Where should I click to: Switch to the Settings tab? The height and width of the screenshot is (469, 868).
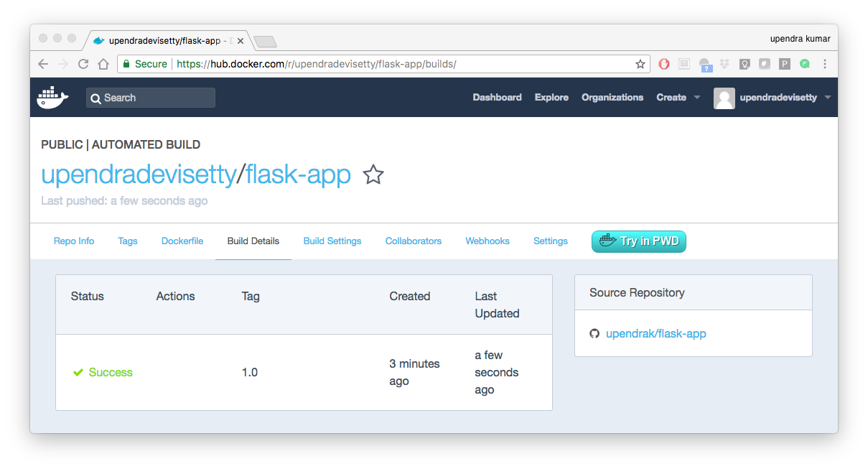[551, 241]
